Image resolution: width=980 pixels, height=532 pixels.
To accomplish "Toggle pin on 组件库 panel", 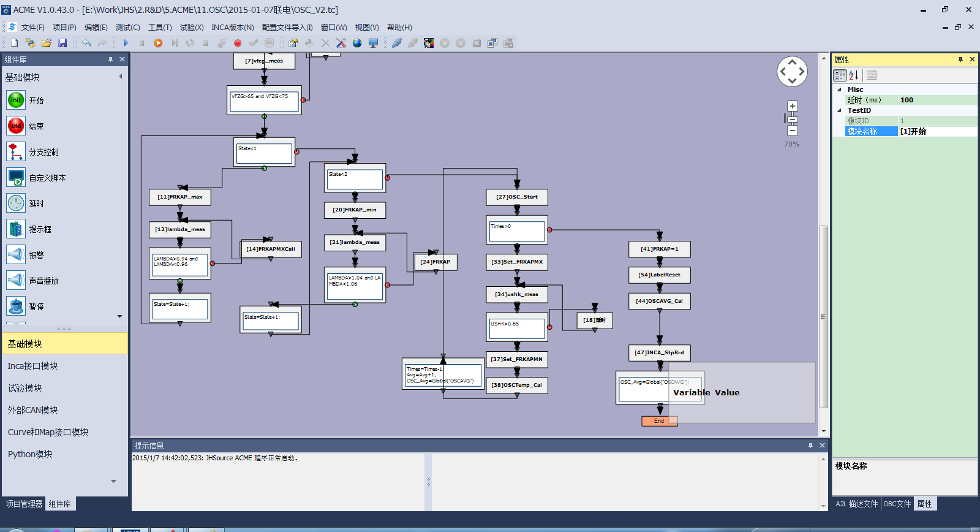I will [x=111, y=59].
